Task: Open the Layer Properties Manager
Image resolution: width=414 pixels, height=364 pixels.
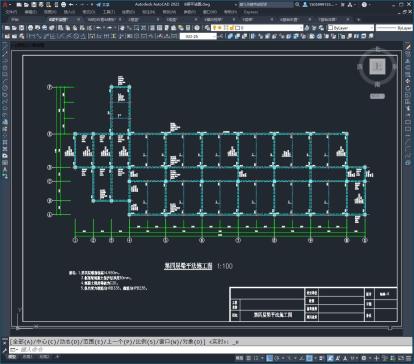Action: (x=207, y=28)
